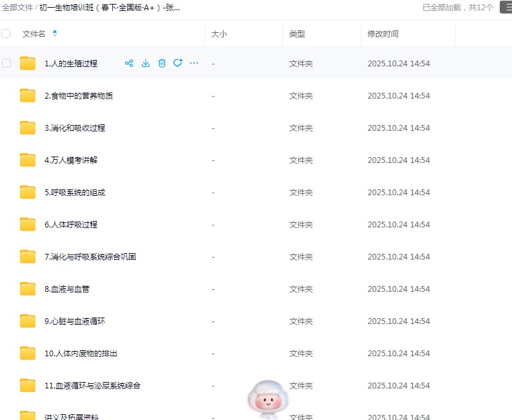Download the 1.人的生殖过程 folder

146,63
